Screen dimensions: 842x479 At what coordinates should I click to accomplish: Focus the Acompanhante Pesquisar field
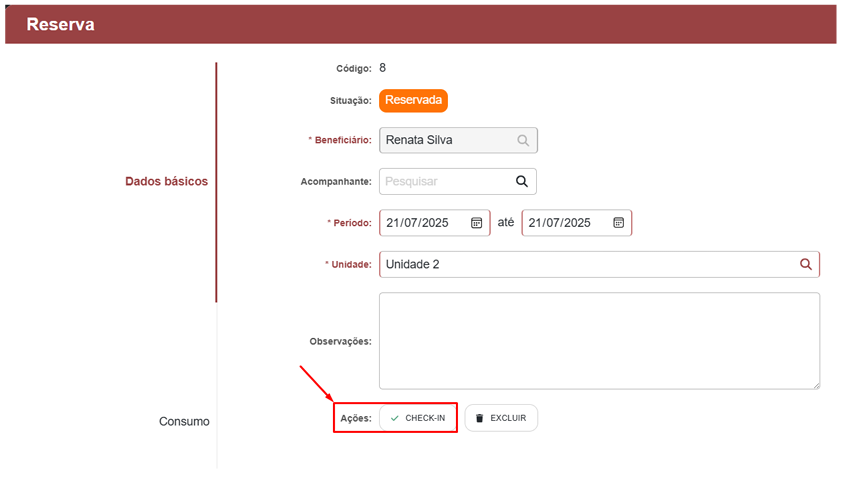[445, 181]
